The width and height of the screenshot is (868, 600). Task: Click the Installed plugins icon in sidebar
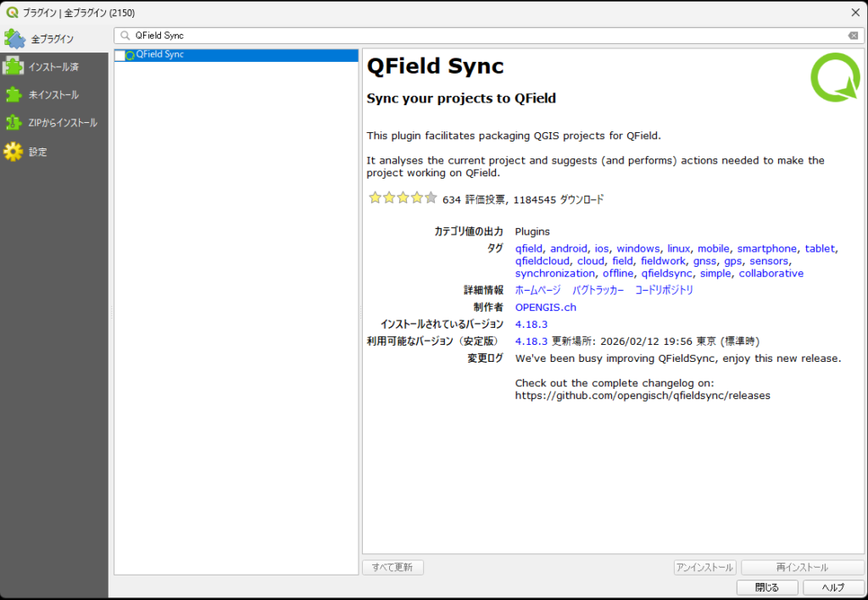[x=14, y=66]
